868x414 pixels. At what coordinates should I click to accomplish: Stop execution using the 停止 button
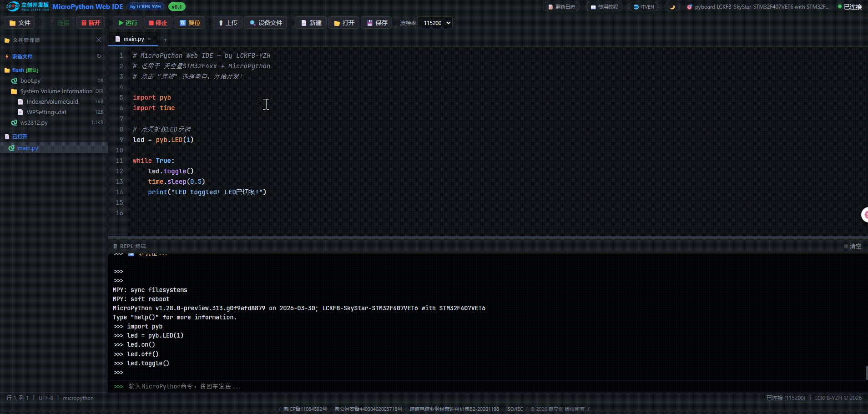coord(158,23)
